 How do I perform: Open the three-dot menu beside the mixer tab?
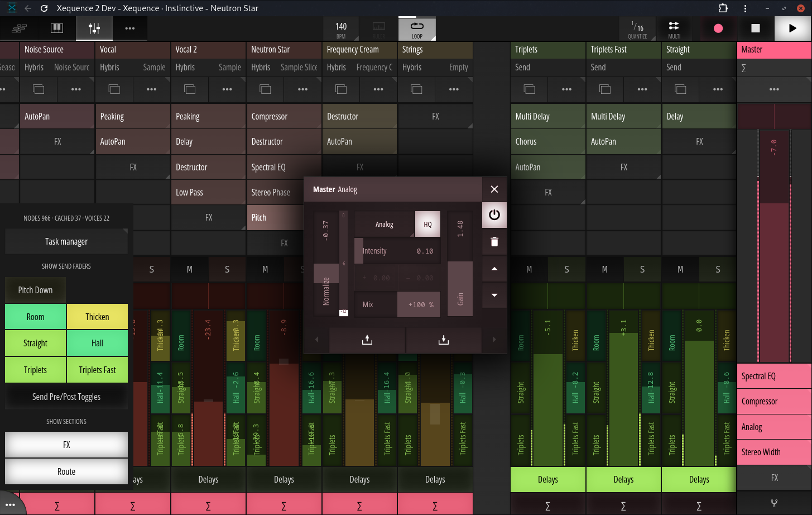point(130,28)
